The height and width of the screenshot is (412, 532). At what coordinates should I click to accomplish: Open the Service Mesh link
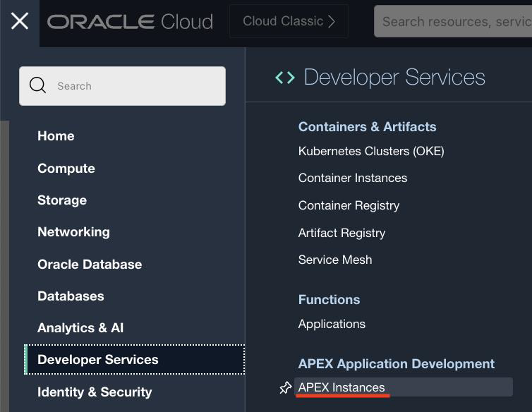(335, 260)
